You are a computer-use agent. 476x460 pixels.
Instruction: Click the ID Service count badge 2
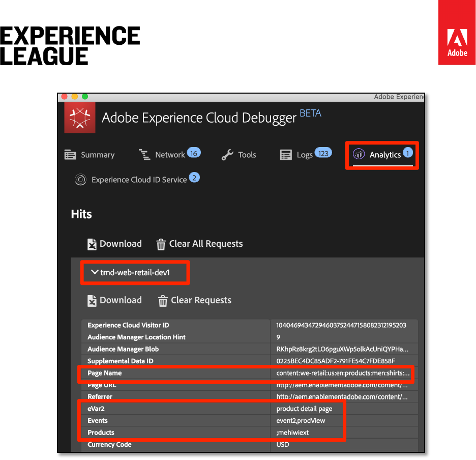pos(194,178)
